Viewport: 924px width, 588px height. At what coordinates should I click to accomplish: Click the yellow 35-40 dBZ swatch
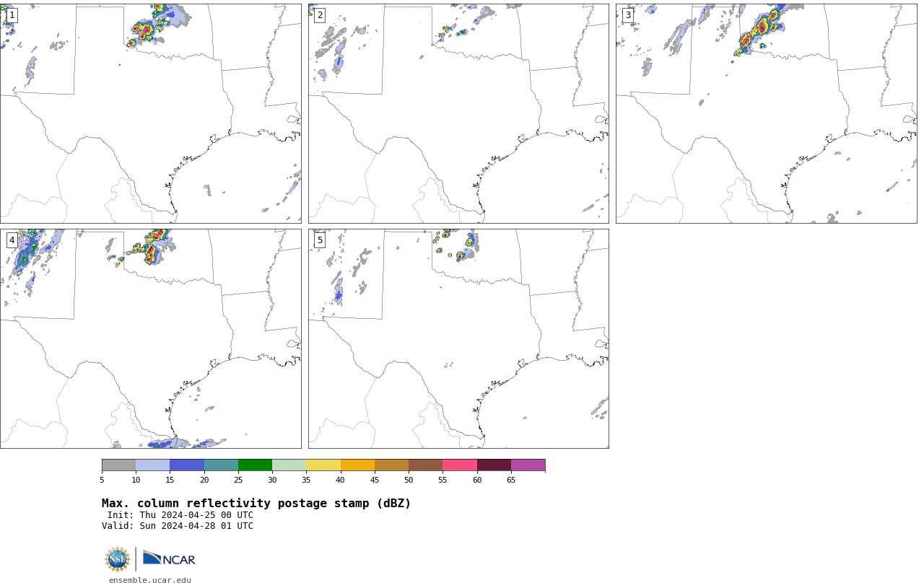tap(323, 465)
